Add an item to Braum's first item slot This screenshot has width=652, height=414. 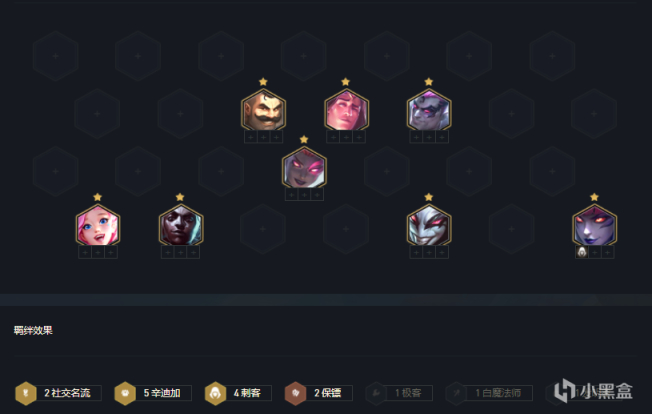click(251, 137)
